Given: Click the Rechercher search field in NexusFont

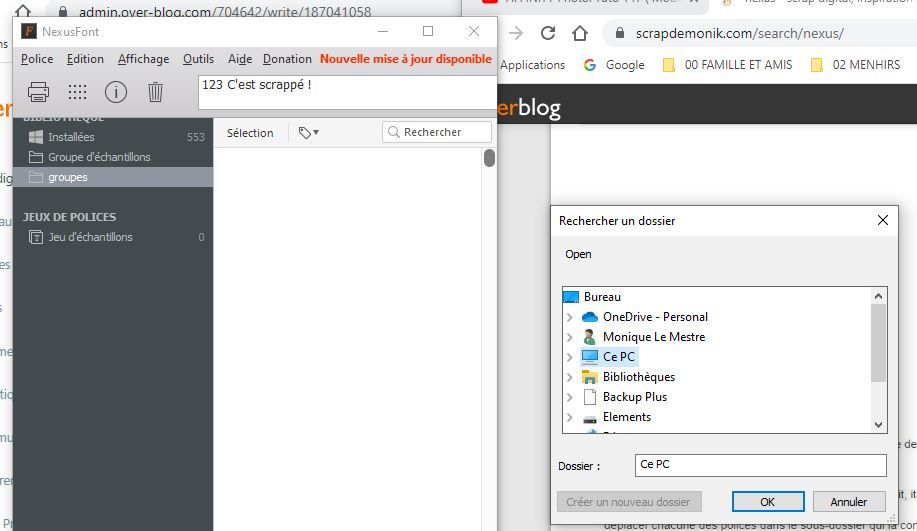Looking at the screenshot, I should tap(437, 132).
